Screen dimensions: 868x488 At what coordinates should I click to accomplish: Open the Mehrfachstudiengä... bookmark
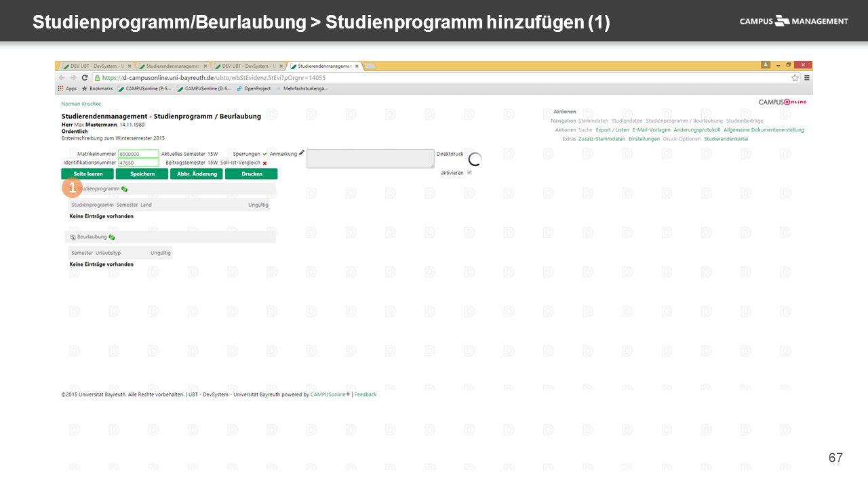(301, 88)
